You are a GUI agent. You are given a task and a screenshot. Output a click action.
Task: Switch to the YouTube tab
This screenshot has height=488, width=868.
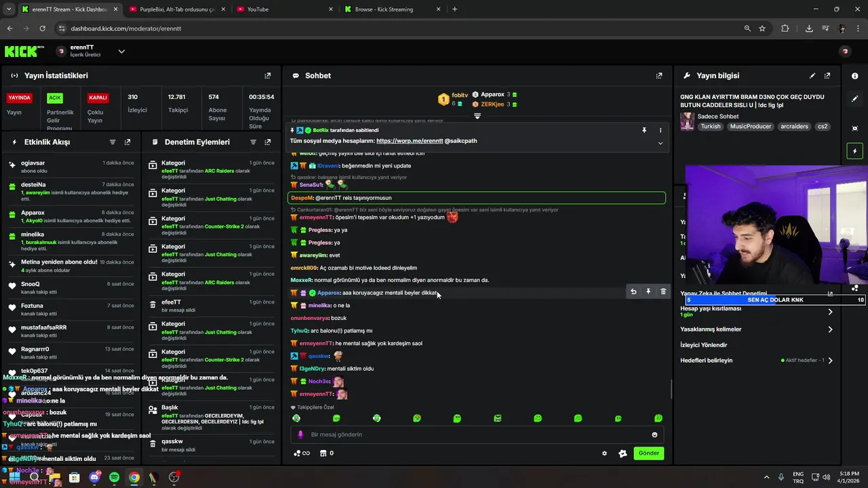click(285, 9)
